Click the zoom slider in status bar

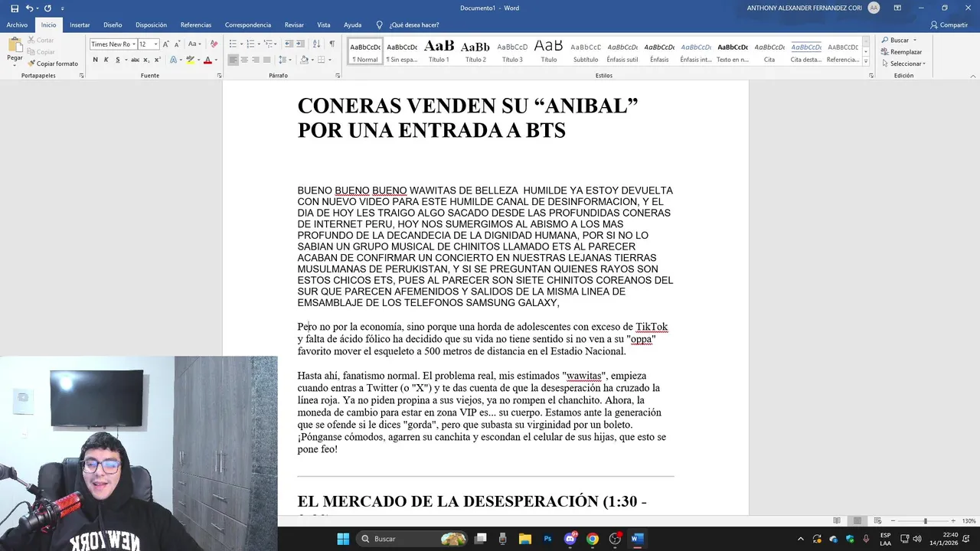pyautogui.click(x=925, y=521)
